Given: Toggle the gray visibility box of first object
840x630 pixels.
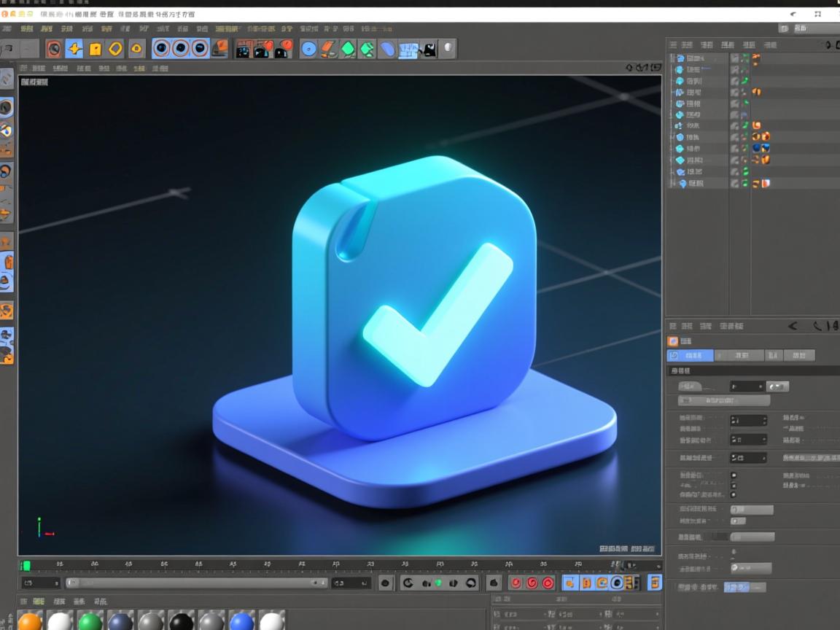Looking at the screenshot, I should point(735,58).
